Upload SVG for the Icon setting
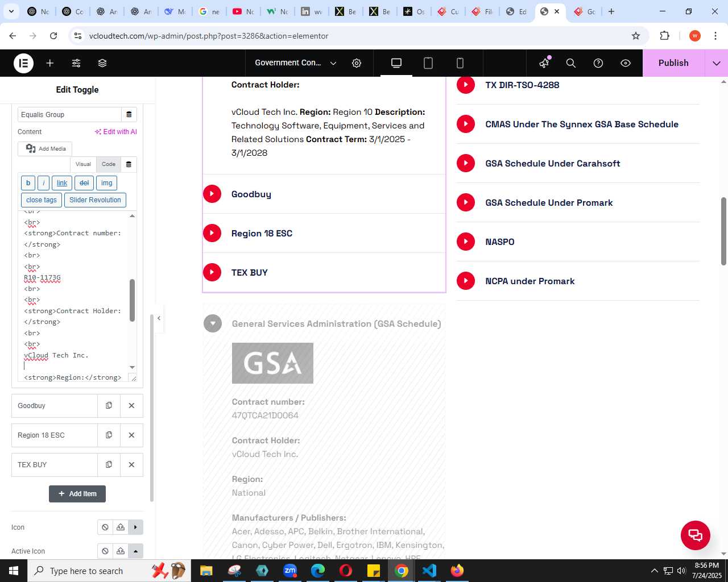728x582 pixels. click(121, 527)
